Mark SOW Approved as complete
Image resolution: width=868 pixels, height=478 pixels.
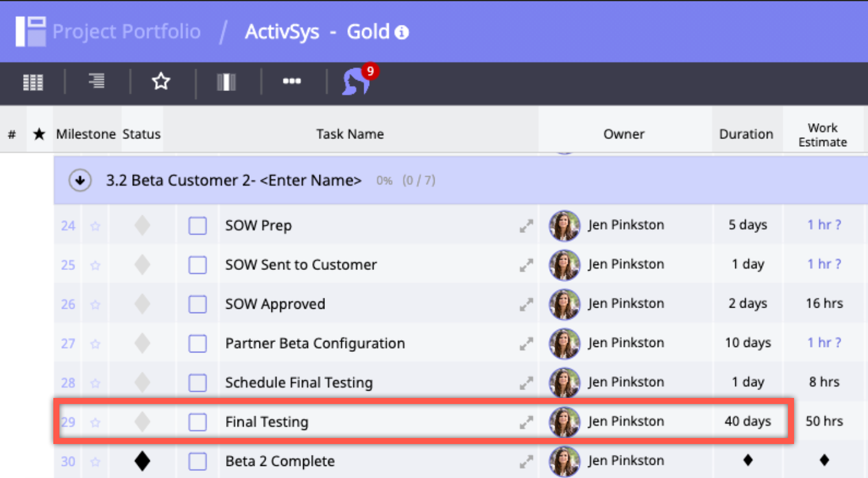click(x=198, y=304)
